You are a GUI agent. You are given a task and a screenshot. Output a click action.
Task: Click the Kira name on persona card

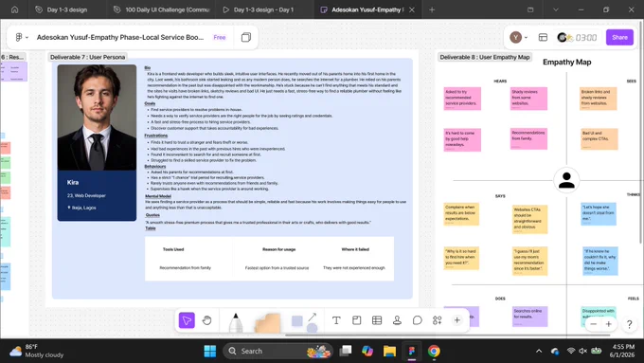coord(73,182)
